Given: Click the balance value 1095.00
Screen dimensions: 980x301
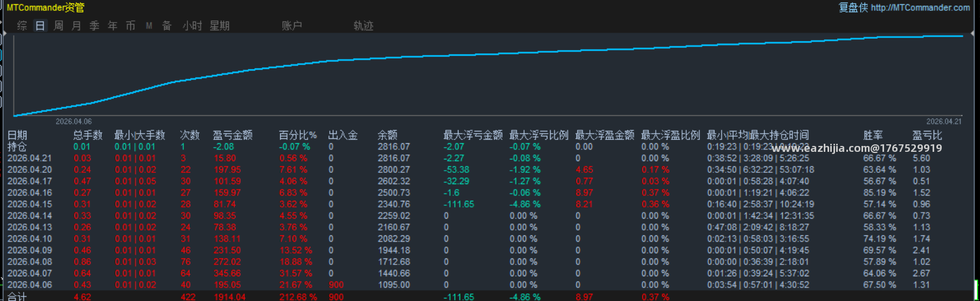Looking at the screenshot, I should 394,285.
